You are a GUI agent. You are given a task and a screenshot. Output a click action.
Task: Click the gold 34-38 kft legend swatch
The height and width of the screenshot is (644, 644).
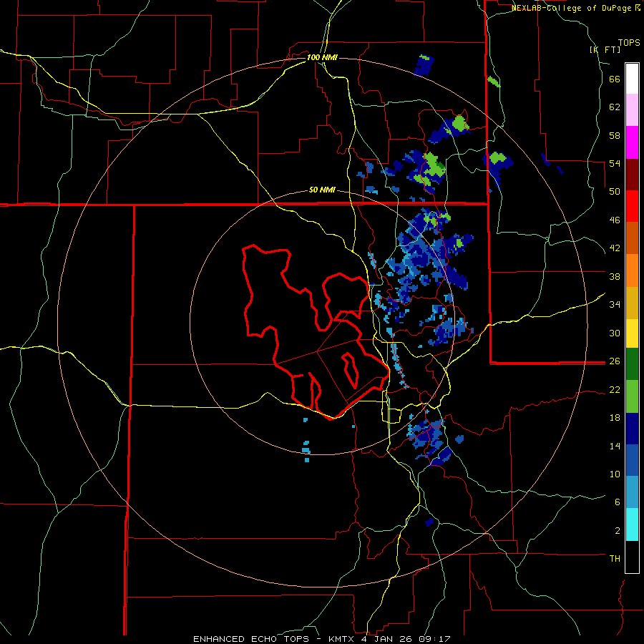tap(632, 303)
